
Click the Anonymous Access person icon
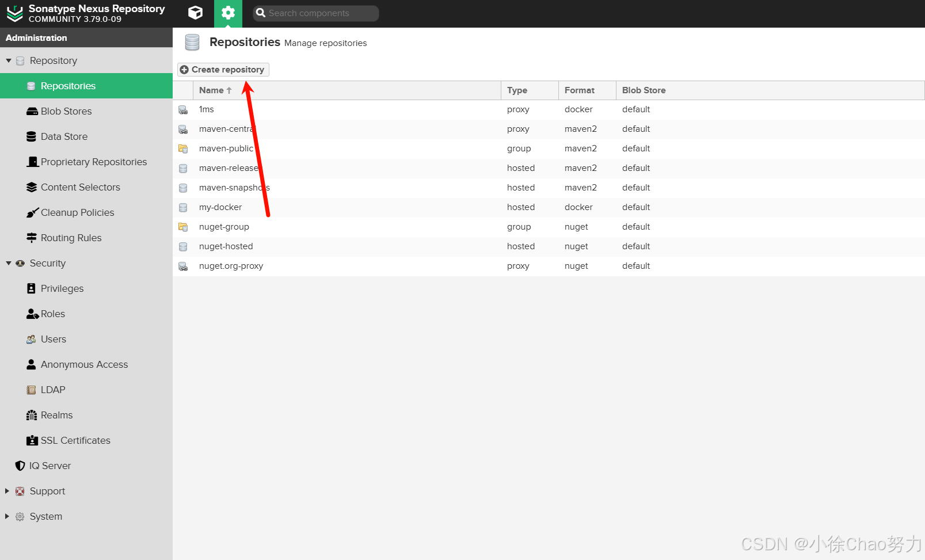tap(31, 364)
